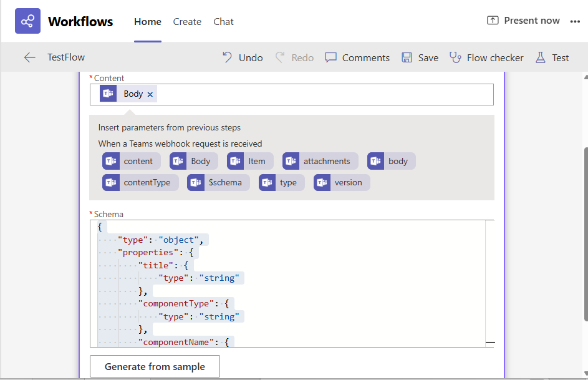
Task: Insert the version parameter token
Action: (x=342, y=182)
